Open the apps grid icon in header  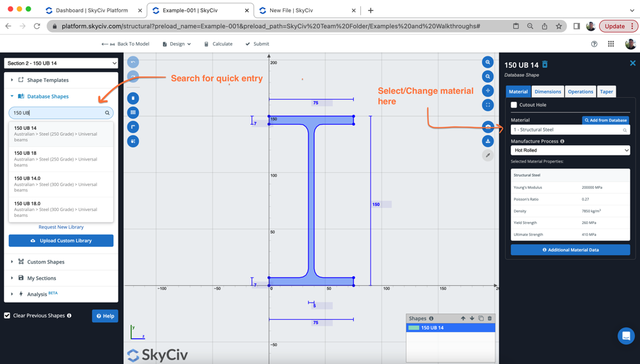(x=611, y=44)
